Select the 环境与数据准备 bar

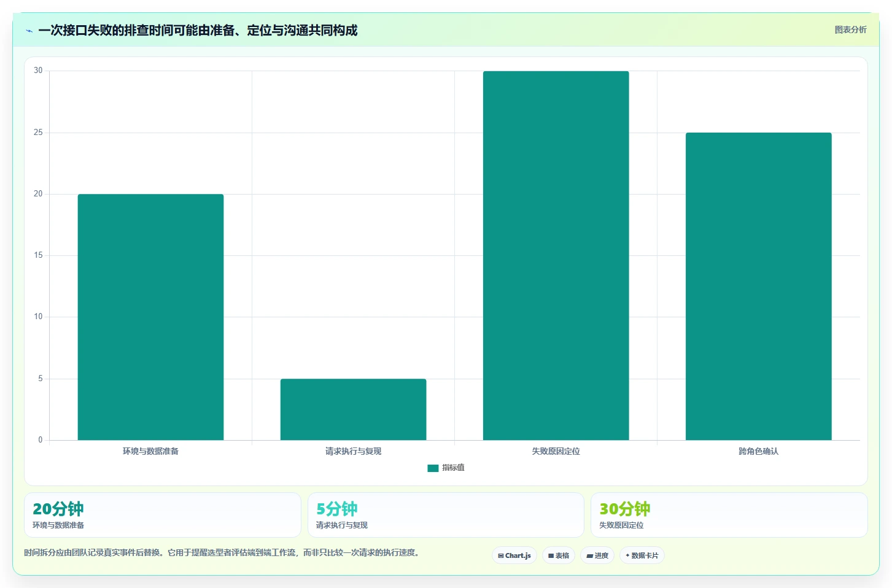[x=150, y=317]
